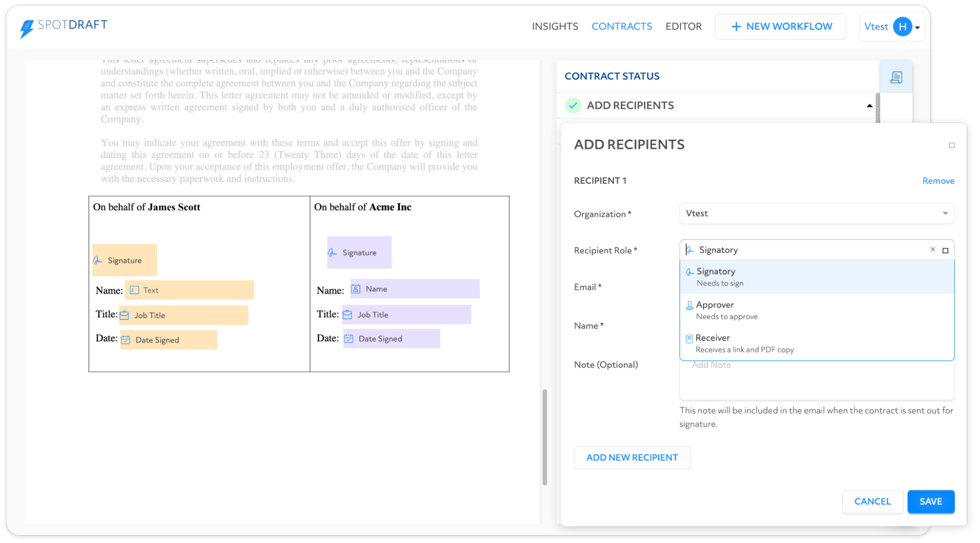The height and width of the screenshot is (543, 980).
Task: Toggle the small checkbox in dialog corner
Action: pyautogui.click(x=951, y=145)
